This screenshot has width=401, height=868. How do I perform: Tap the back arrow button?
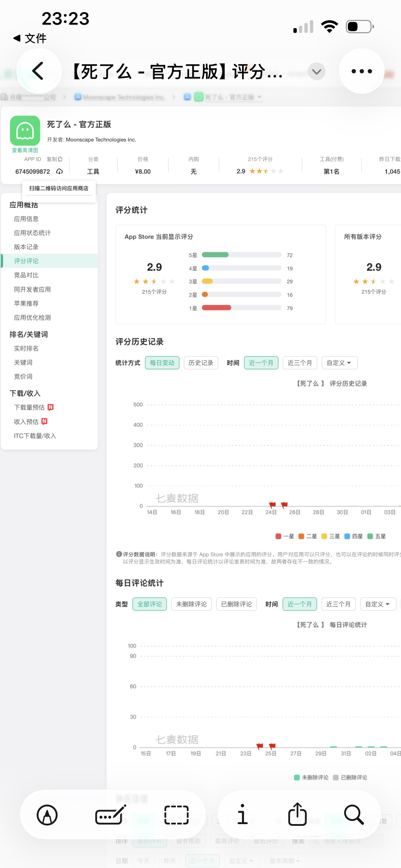pos(39,71)
